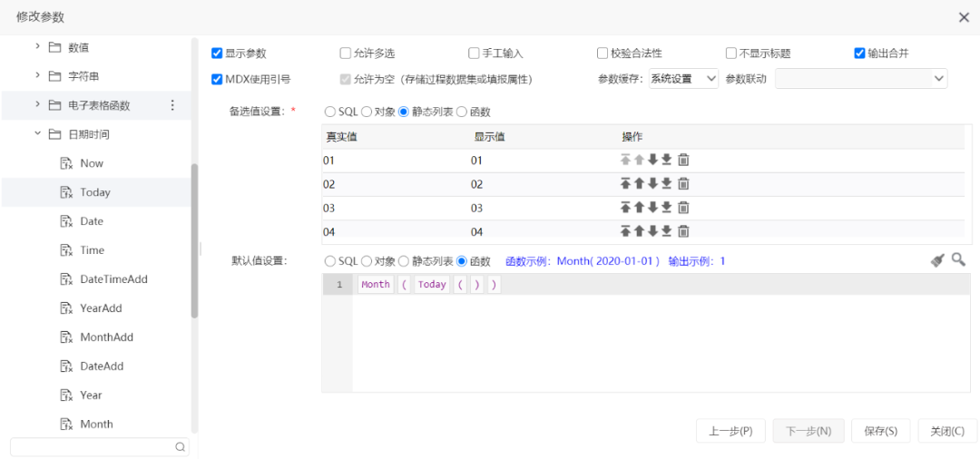This screenshot has height=459, width=980.
Task: Open the three-dot menu for 电子表格函数
Action: pyautogui.click(x=173, y=105)
